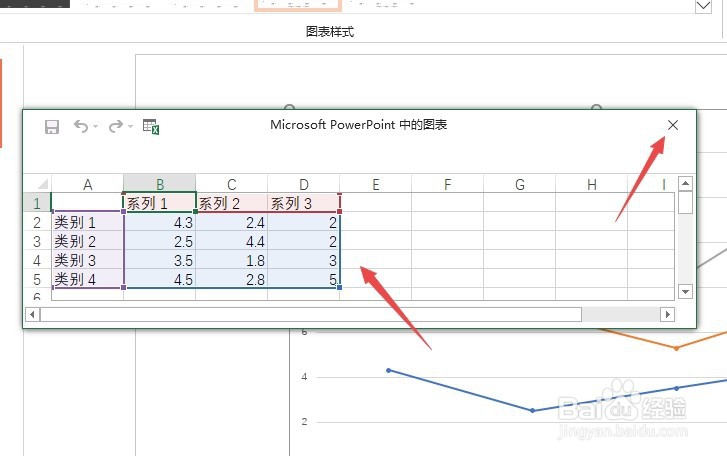Select column A header

coord(87,184)
